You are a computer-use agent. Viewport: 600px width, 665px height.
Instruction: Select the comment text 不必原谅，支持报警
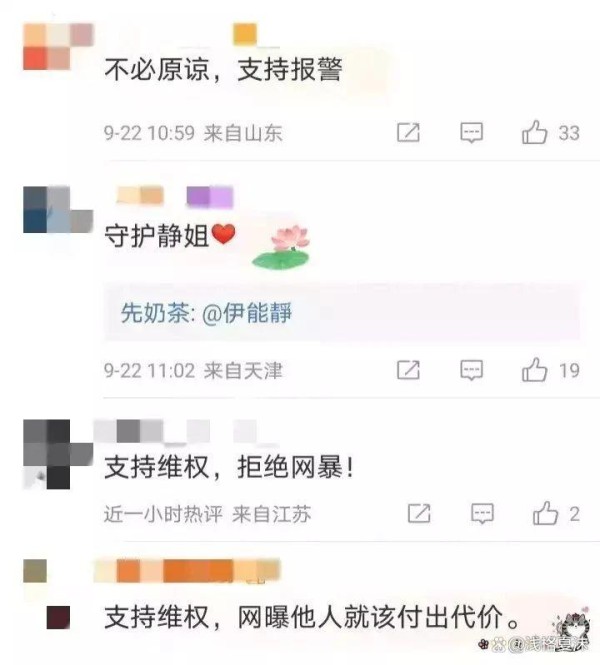coord(223,69)
